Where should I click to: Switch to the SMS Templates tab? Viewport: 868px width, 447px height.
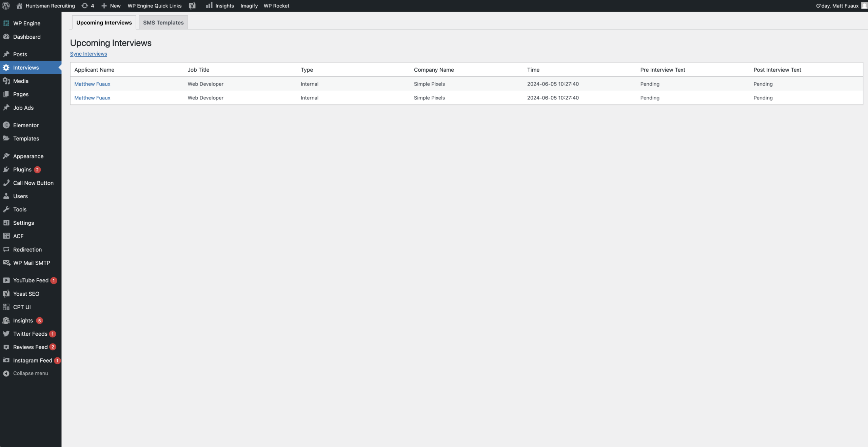click(x=163, y=23)
